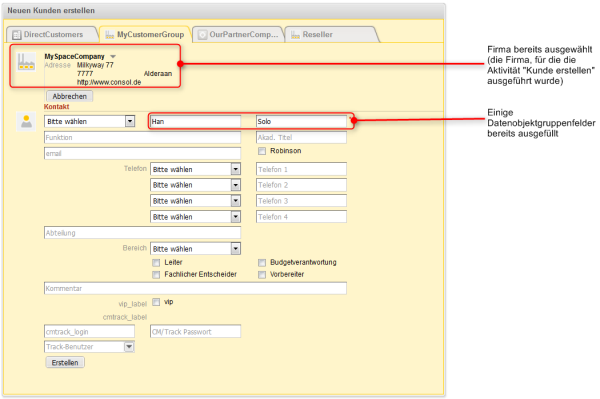Screen dimensions: 600x399
Task: Toggle the vip checkbox
Action: tap(156, 302)
